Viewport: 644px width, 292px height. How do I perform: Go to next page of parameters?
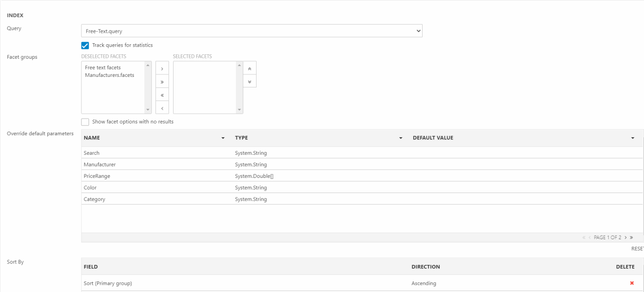[x=625, y=238]
